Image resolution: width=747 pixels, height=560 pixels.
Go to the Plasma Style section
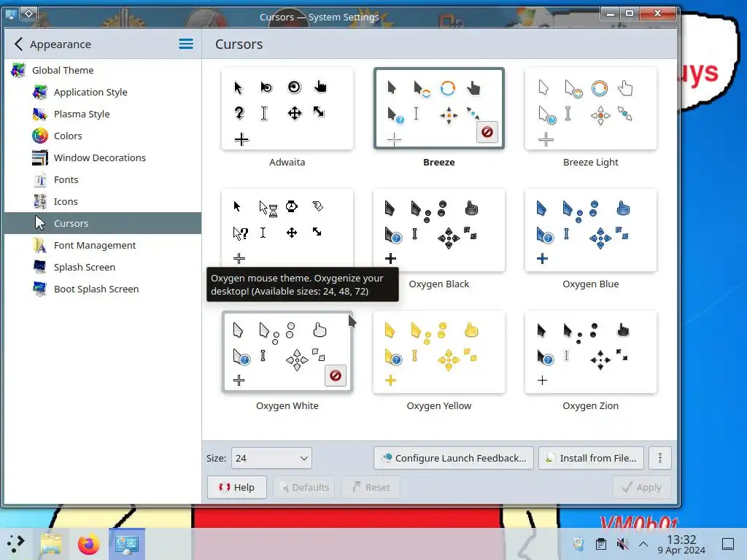pos(103,114)
